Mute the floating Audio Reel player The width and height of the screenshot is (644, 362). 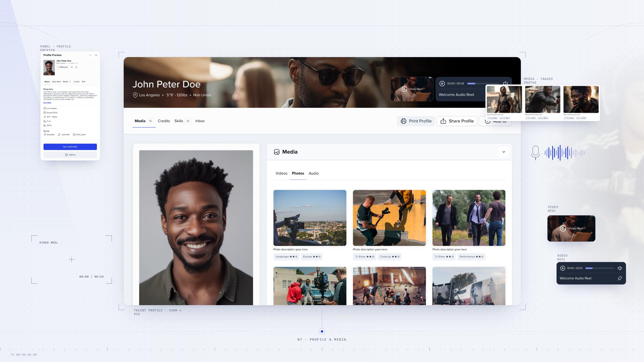[620, 268]
